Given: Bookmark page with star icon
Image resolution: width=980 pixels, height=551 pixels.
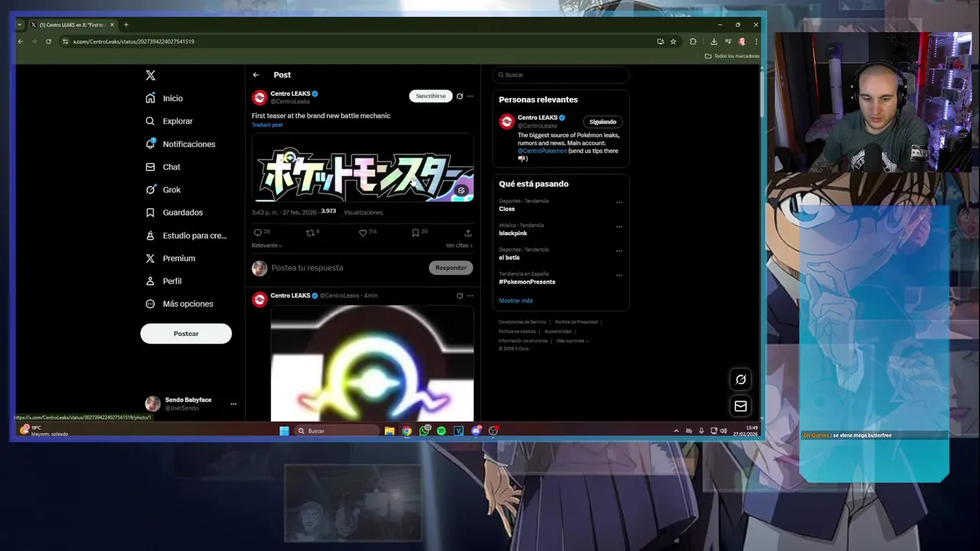Looking at the screenshot, I should pos(673,41).
